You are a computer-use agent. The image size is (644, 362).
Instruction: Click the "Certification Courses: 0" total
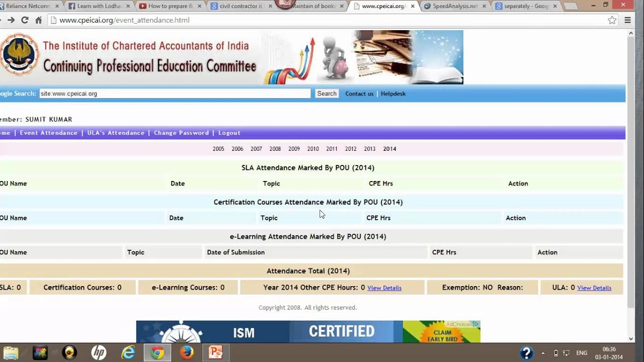point(83,288)
